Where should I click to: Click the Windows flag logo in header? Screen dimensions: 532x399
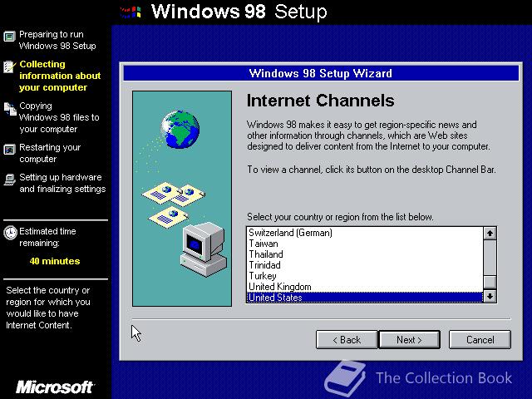pyautogui.click(x=131, y=12)
